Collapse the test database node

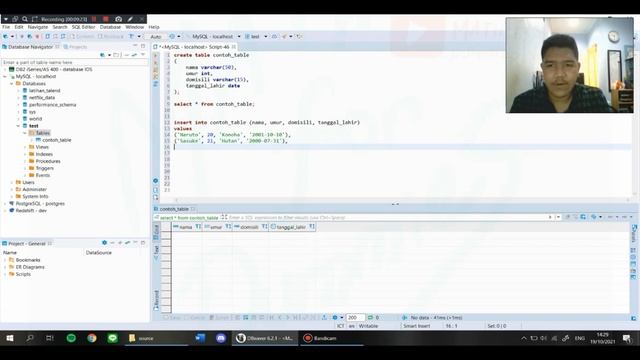[x=18, y=126]
